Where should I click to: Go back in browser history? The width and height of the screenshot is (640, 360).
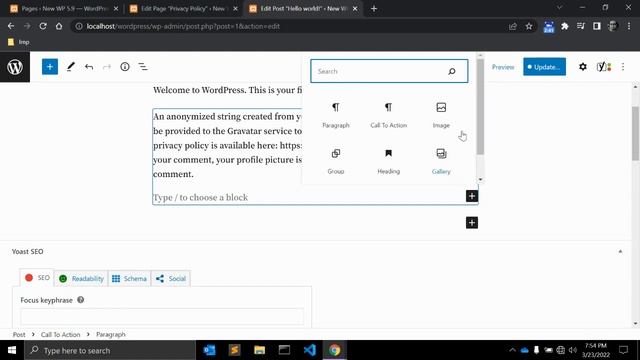(x=11, y=26)
